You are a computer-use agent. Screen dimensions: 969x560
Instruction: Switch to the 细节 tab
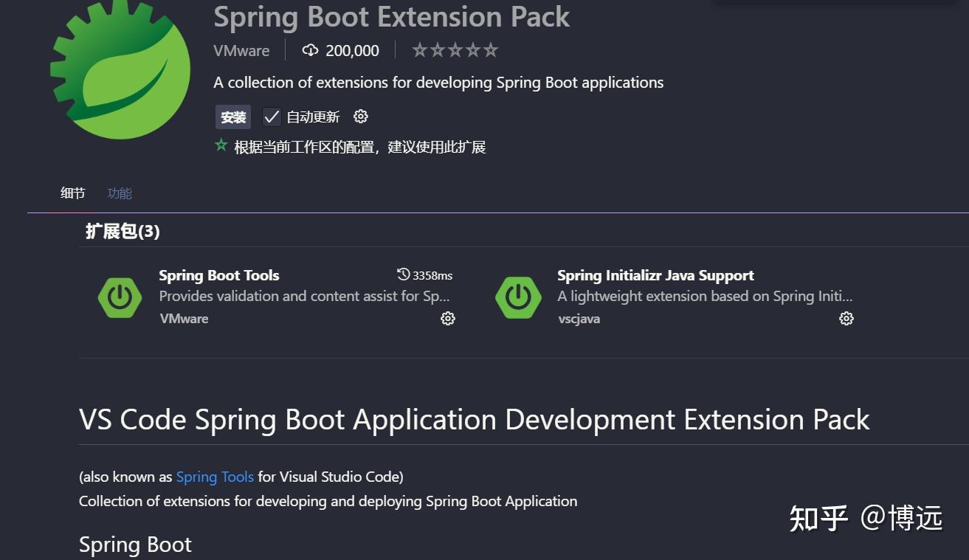(x=73, y=193)
